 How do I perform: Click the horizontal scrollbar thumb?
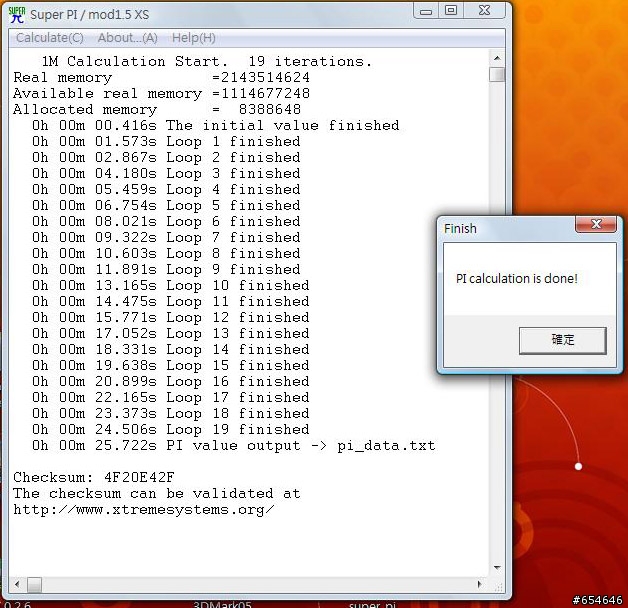(34, 585)
